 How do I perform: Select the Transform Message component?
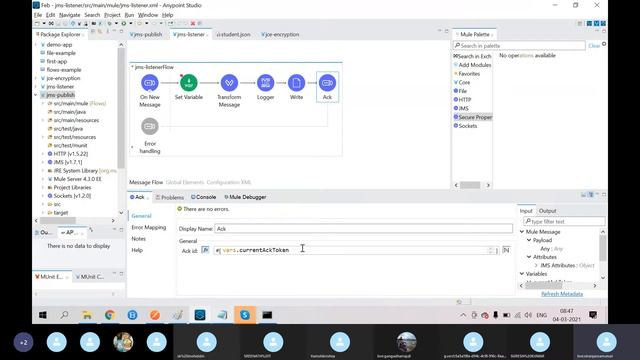(x=229, y=83)
